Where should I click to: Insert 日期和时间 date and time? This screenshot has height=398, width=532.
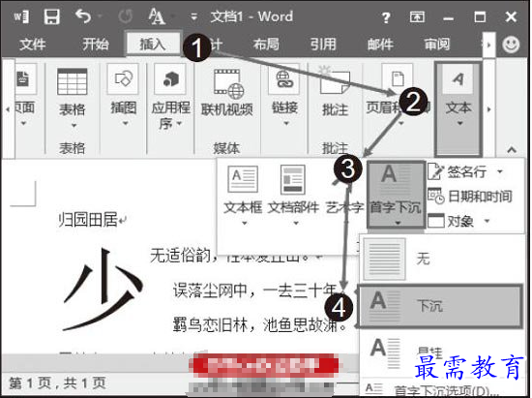[469, 197]
